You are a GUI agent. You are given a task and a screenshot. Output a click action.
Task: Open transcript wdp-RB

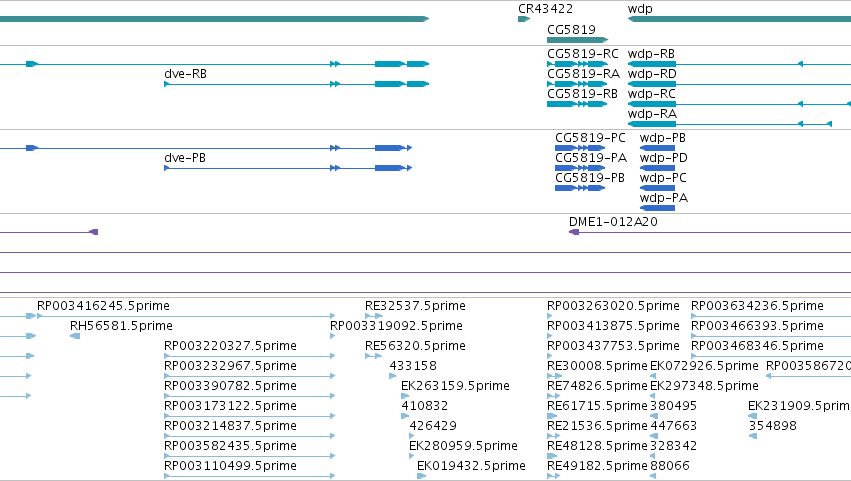pos(651,54)
